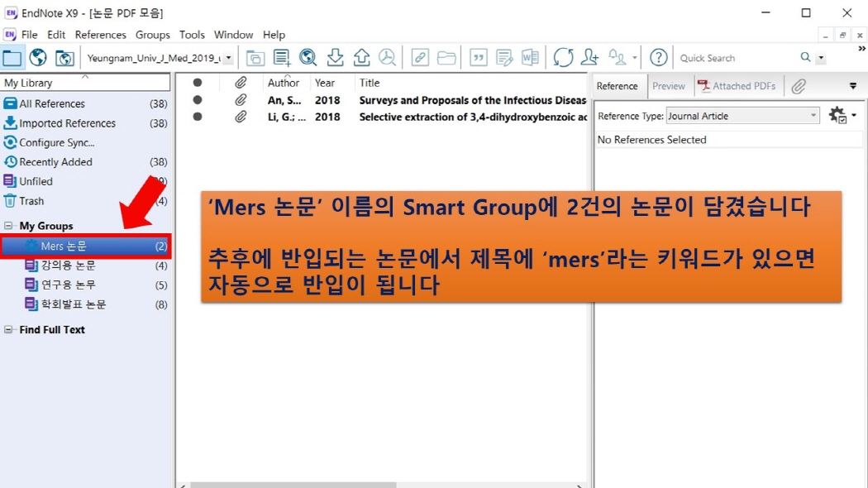This screenshot has width=868, height=488.
Task: Open Online Search globe-magnifier icon
Action: click(308, 58)
